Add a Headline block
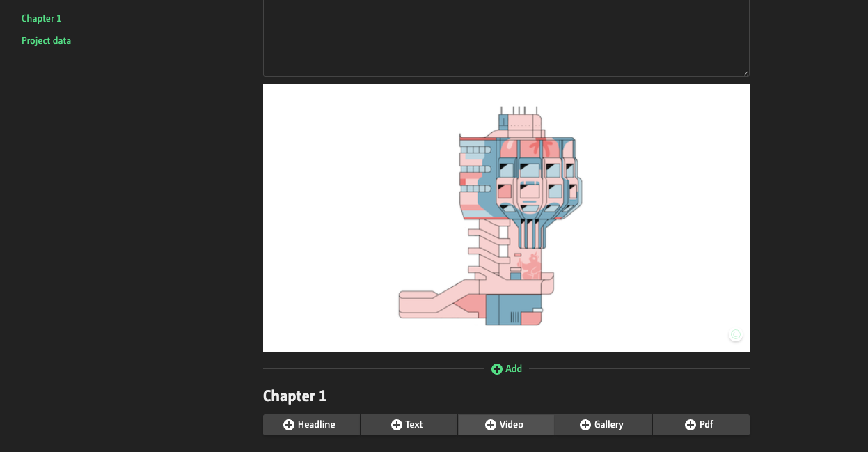The width and height of the screenshot is (868, 452). 311,424
